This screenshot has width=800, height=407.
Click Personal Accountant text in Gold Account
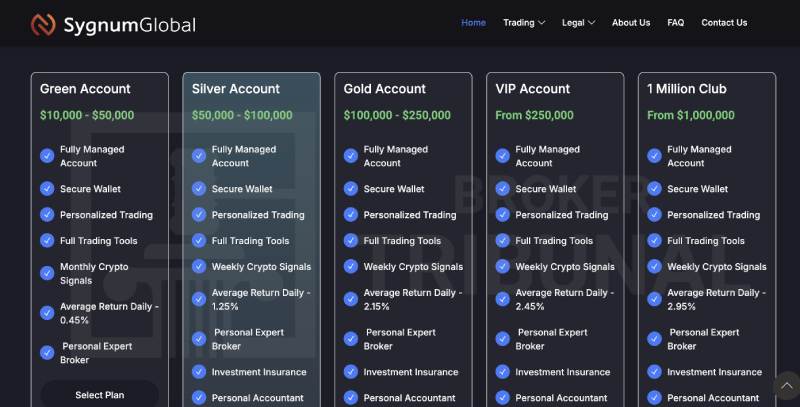pyautogui.click(x=409, y=398)
